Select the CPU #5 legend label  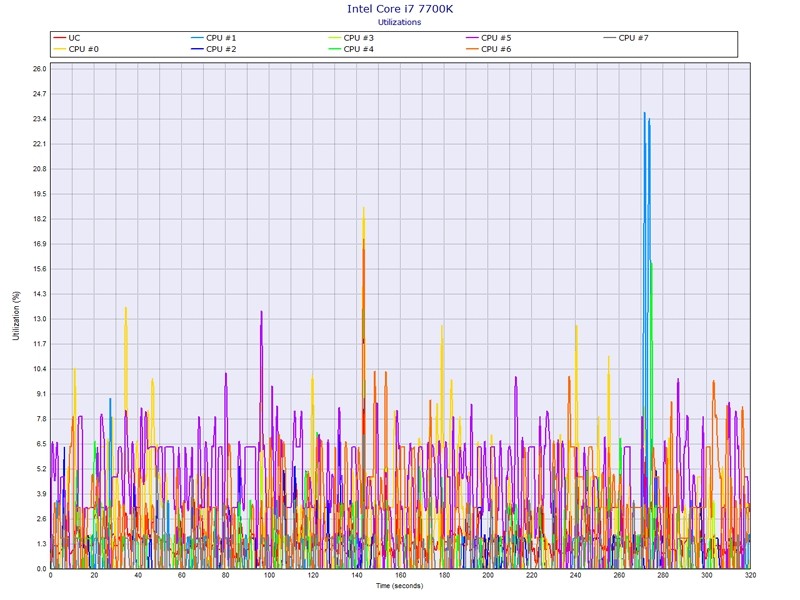(x=495, y=38)
